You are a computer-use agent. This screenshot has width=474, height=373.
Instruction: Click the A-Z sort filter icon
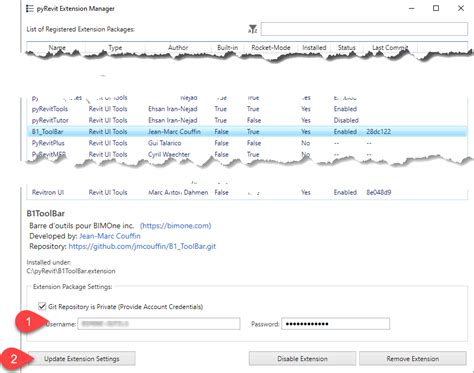(x=253, y=29)
